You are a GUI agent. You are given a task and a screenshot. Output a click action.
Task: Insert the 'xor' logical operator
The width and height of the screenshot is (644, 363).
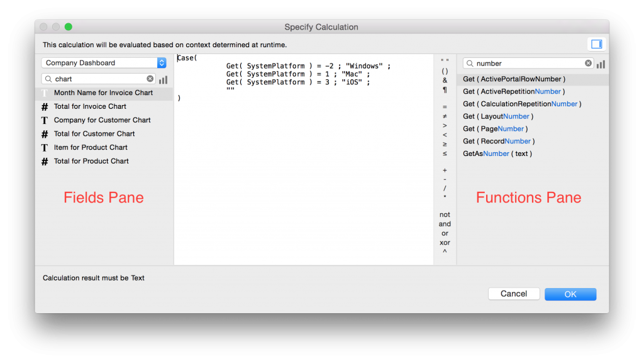[x=445, y=243]
